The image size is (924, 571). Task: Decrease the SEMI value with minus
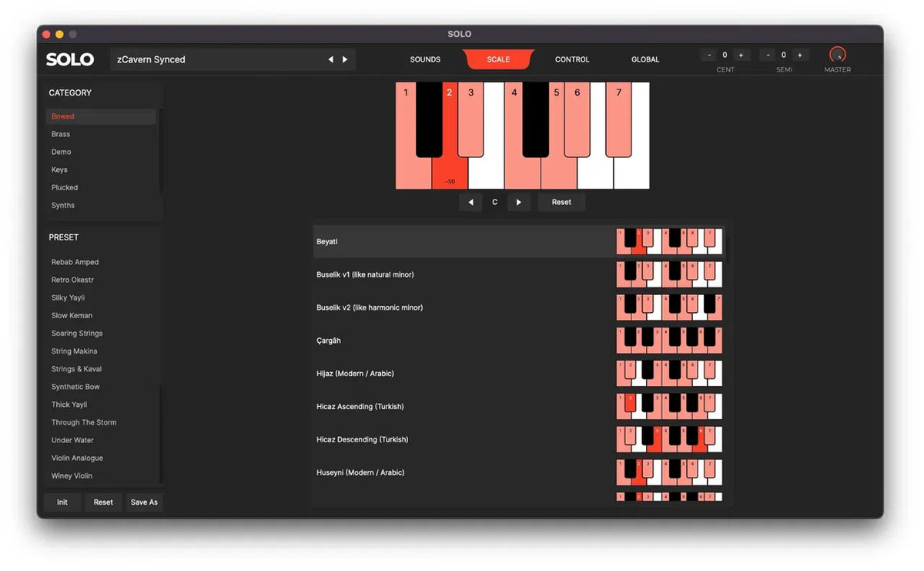coord(768,55)
